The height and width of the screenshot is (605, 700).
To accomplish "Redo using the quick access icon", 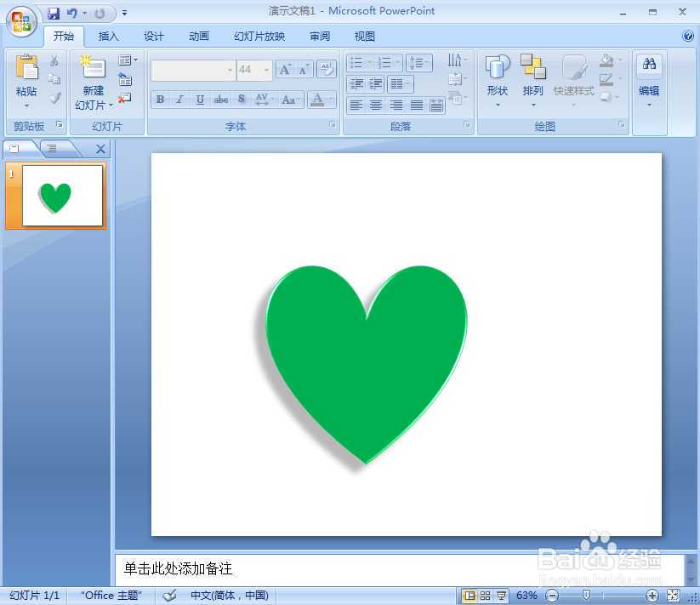I will [x=100, y=14].
